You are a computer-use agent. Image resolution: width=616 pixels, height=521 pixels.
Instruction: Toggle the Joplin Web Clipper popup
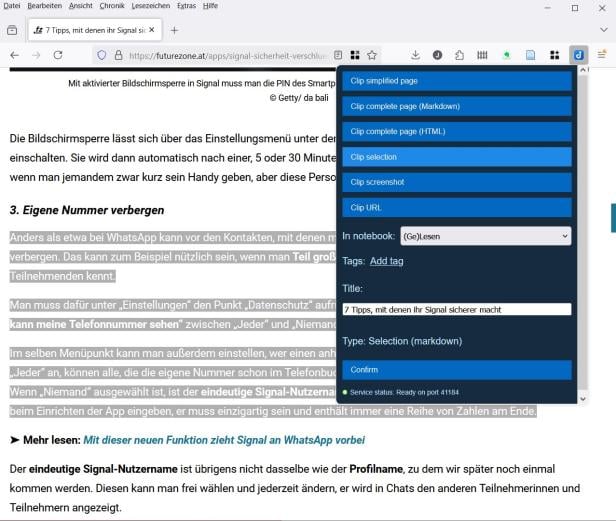(579, 55)
